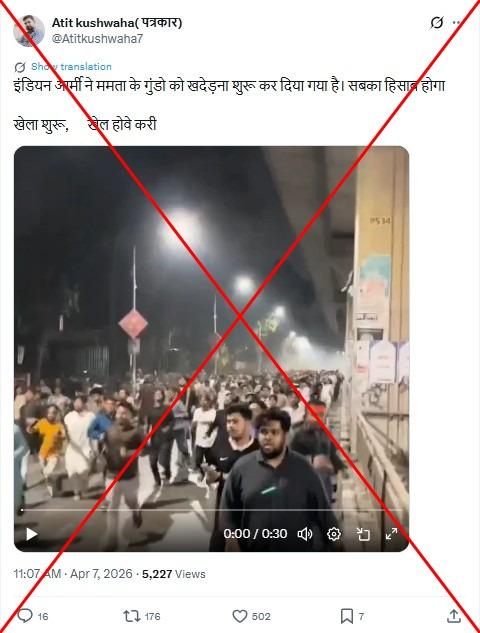
Task: Bookmark the tweet with 7 bookmarks
Action: pos(352,616)
